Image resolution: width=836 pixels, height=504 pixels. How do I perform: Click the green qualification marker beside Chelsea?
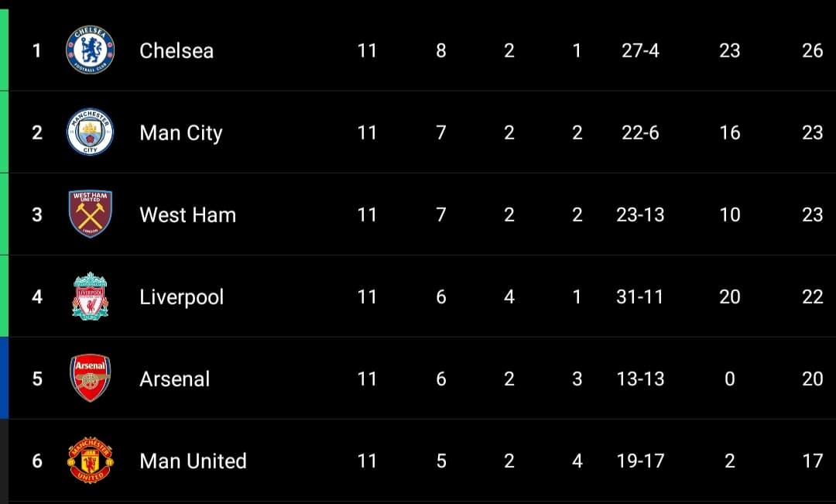(x=5, y=50)
